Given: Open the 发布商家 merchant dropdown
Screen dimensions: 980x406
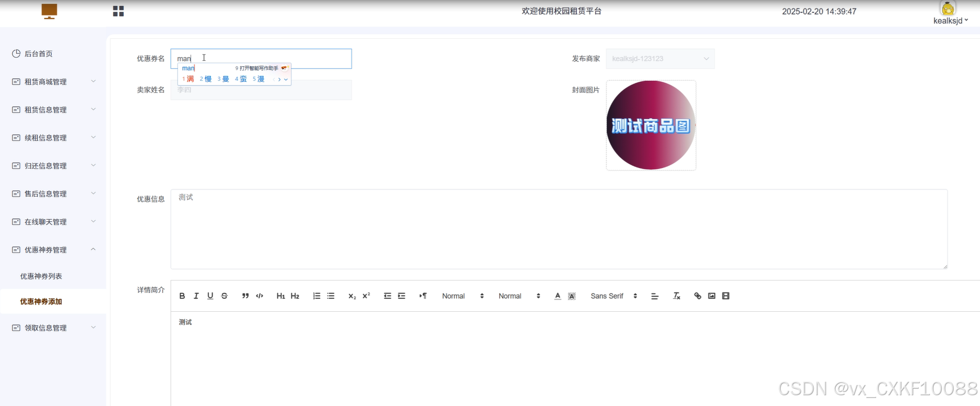Looking at the screenshot, I should click(660, 59).
